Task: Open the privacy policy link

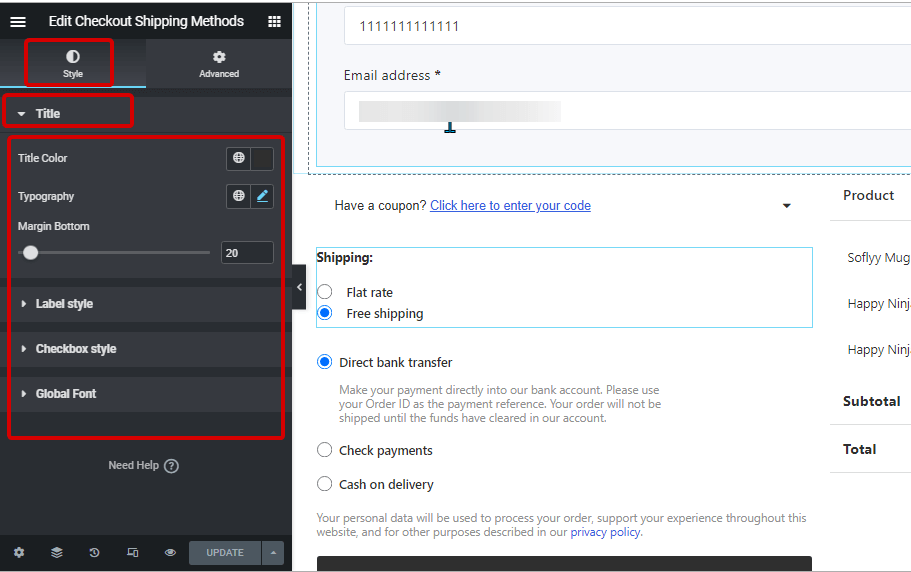Action: [605, 532]
